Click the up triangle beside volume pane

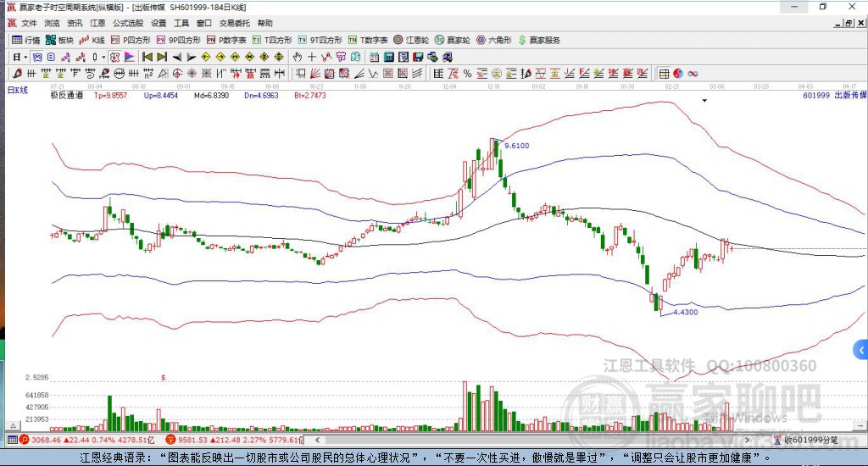click(13, 425)
